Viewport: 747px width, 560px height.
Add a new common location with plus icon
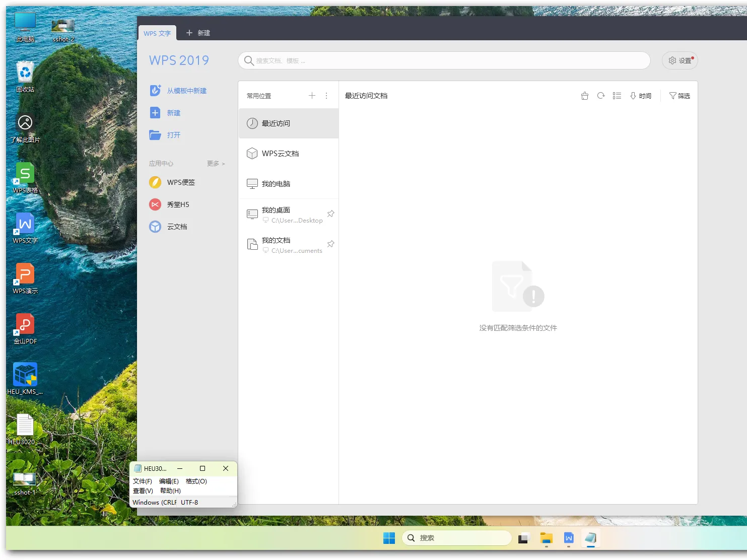[x=312, y=95]
